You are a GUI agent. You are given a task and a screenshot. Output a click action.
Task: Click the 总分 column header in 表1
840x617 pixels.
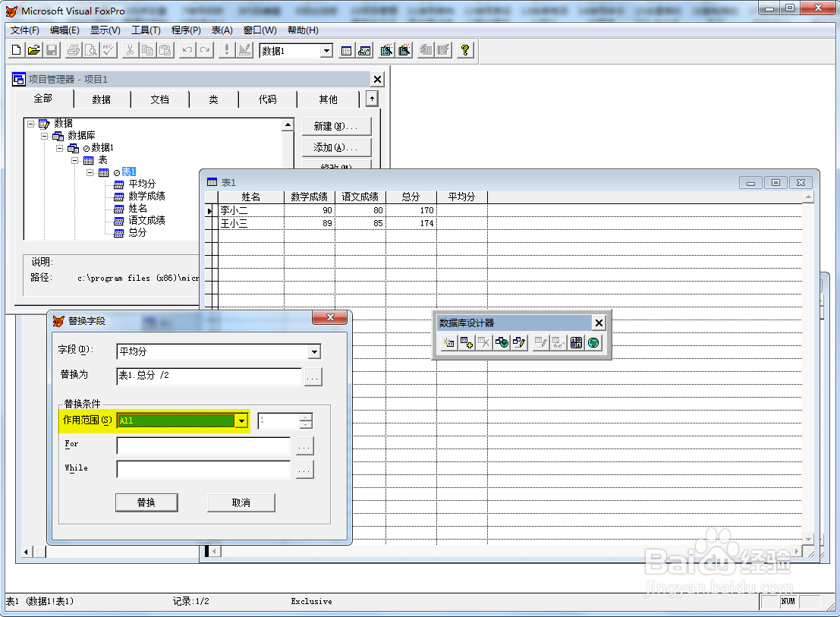point(411,197)
